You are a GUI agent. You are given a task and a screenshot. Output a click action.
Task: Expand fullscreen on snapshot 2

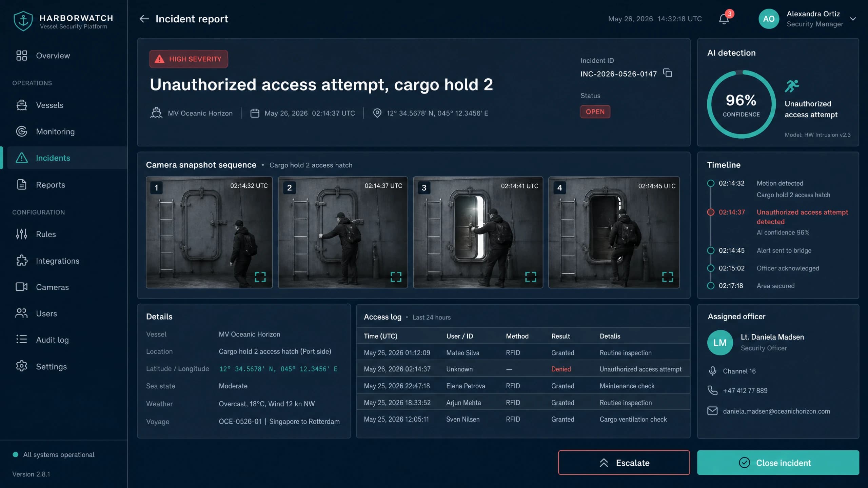click(396, 277)
